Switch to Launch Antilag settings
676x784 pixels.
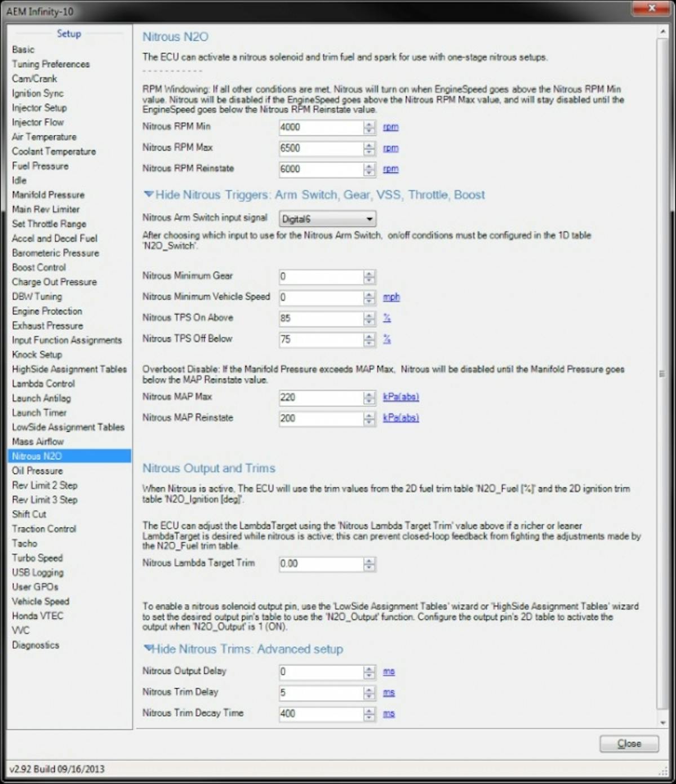click(41, 398)
